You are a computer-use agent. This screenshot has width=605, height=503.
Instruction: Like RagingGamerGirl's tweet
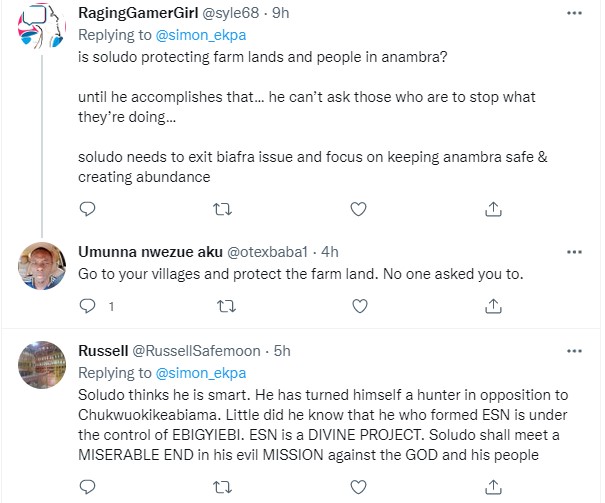click(x=359, y=208)
